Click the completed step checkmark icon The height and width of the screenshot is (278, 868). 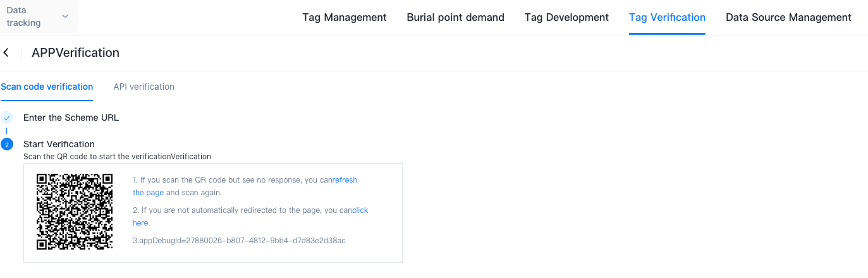click(x=7, y=118)
